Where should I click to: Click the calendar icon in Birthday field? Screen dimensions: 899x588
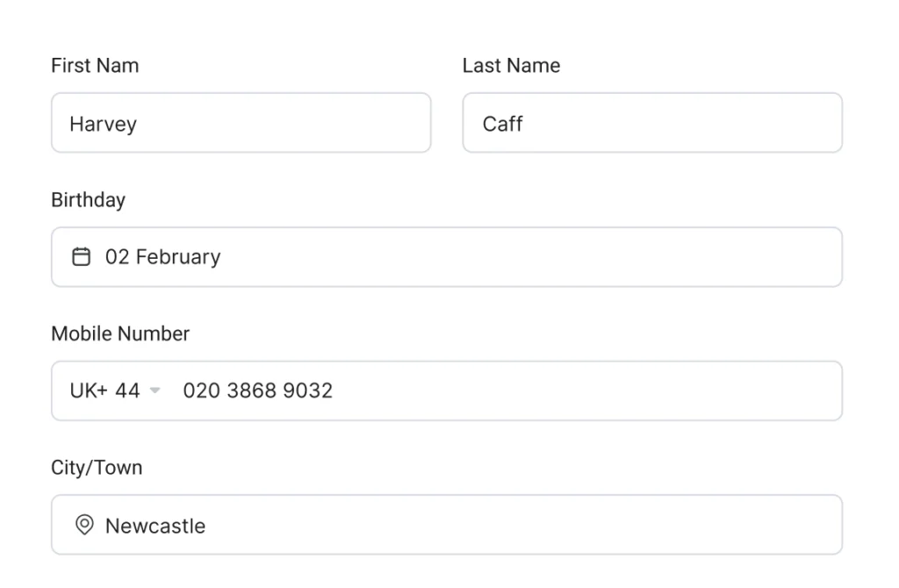coord(81,257)
